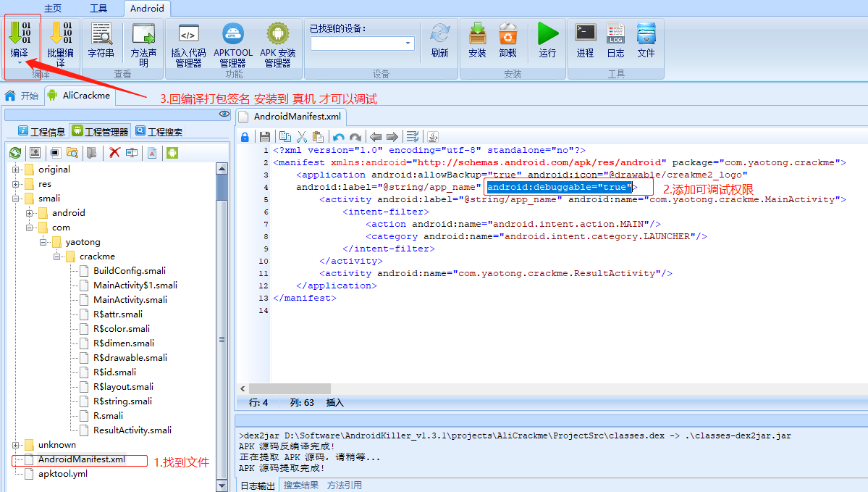Viewport: 868px width, 492px height.
Task: Save file with the floppy disk icon
Action: pyautogui.click(x=265, y=137)
